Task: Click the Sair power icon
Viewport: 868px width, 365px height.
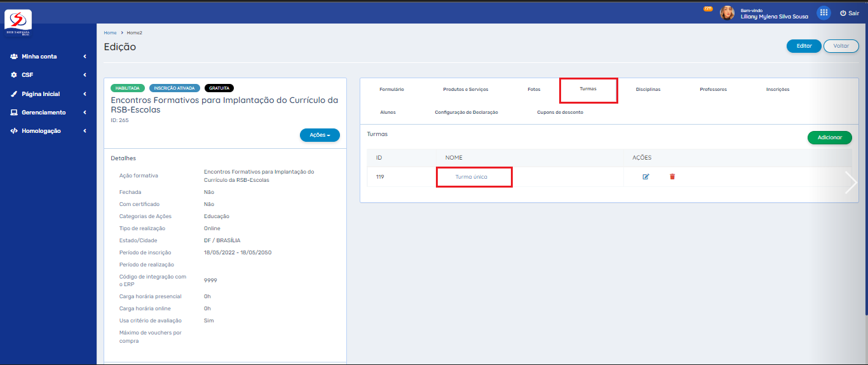Action: (x=843, y=13)
